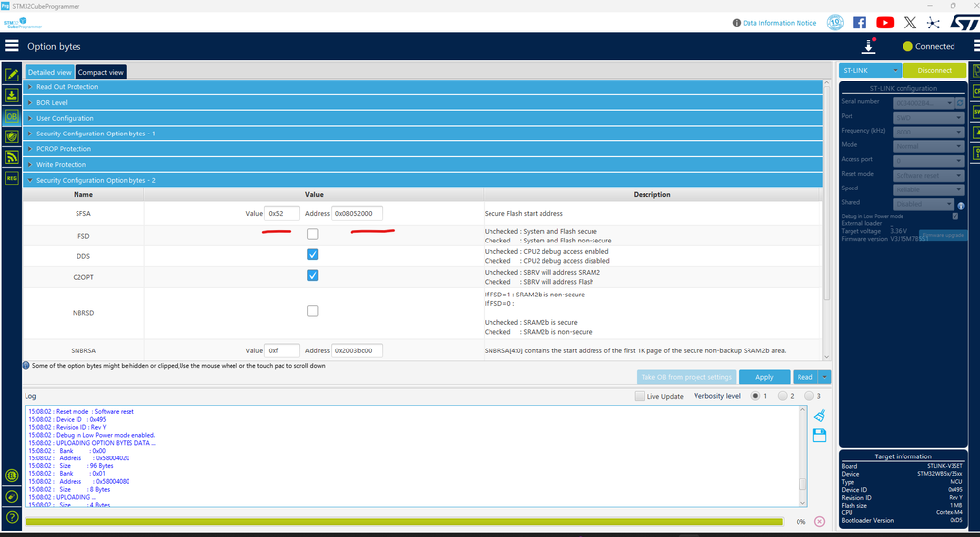Viewport: 980px width, 537px height.
Task: Open the EL external loader icon
Action: (11, 476)
